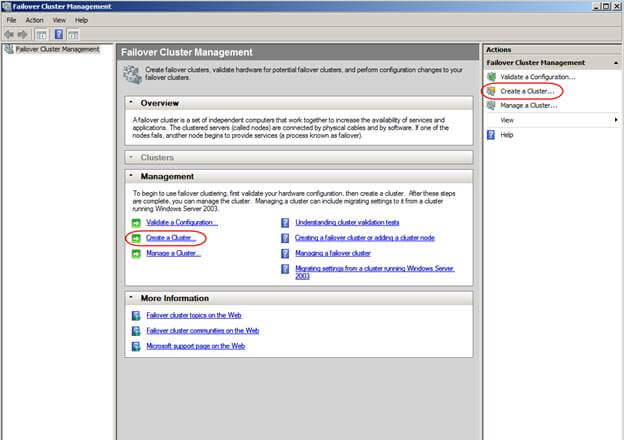Click the Back arrow toolbar icon
Viewport: 624px width, 440px height.
[9, 35]
